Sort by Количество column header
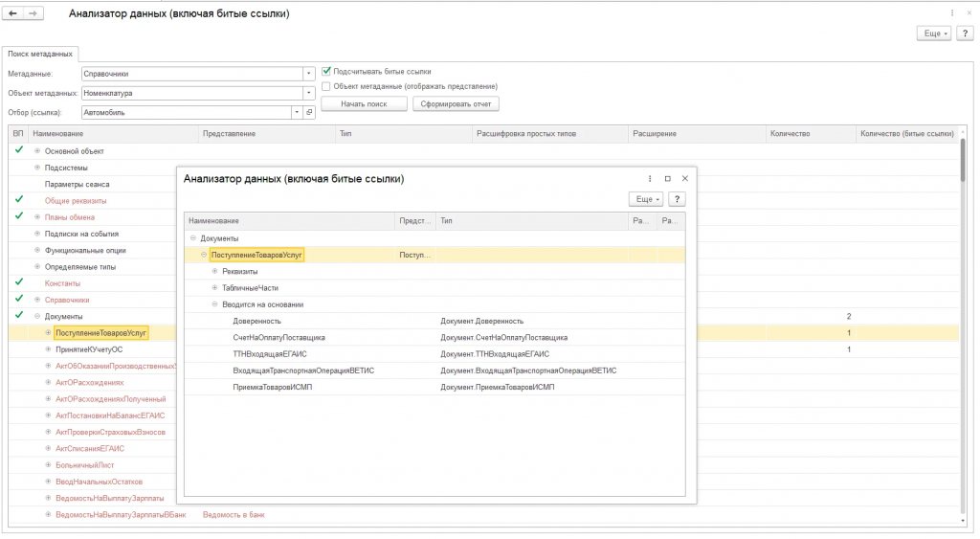 coord(811,134)
